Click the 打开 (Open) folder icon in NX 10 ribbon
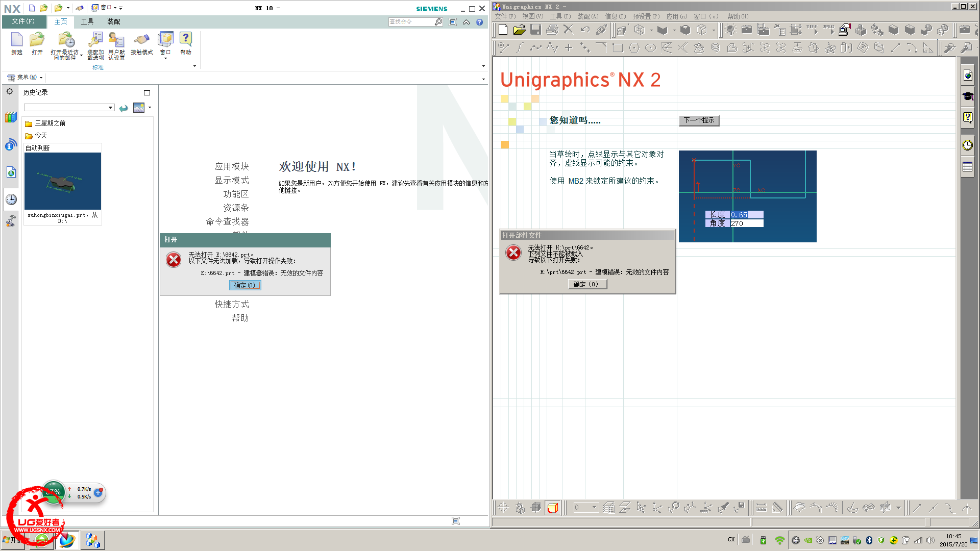Image resolution: width=980 pixels, height=551 pixels. pyautogui.click(x=37, y=40)
